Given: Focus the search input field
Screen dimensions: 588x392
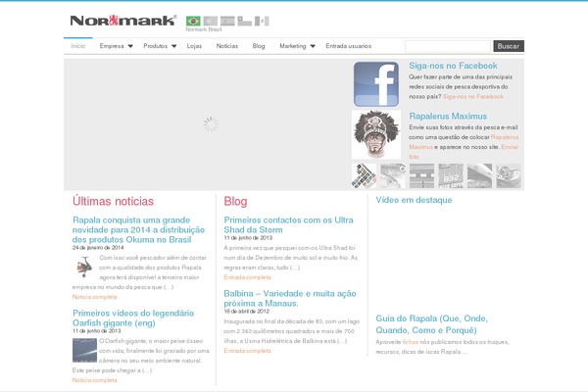Looking at the screenshot, I should pos(448,46).
